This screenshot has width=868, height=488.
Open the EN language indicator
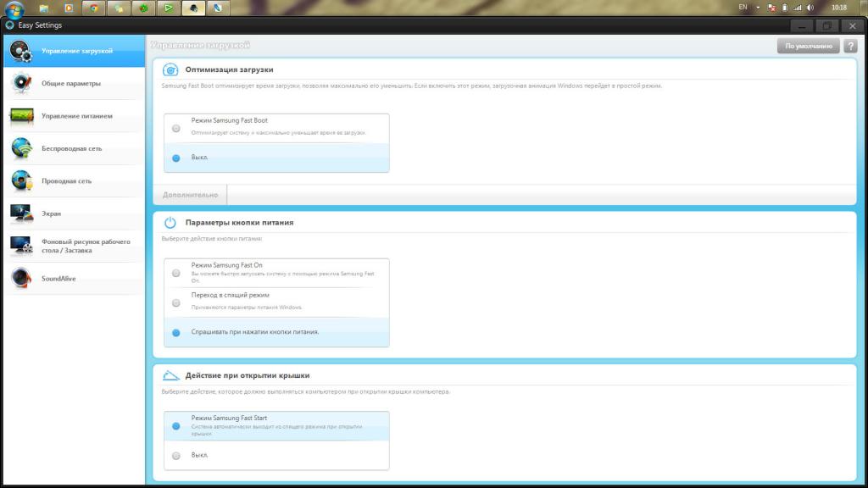coord(743,7)
